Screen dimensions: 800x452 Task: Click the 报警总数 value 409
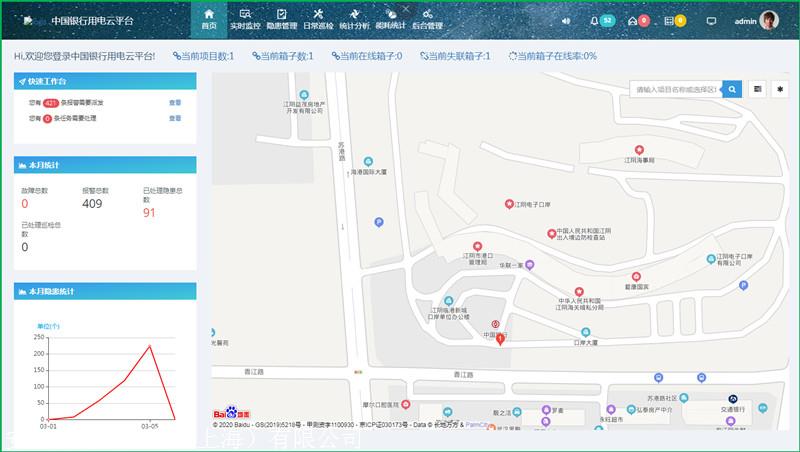point(92,204)
